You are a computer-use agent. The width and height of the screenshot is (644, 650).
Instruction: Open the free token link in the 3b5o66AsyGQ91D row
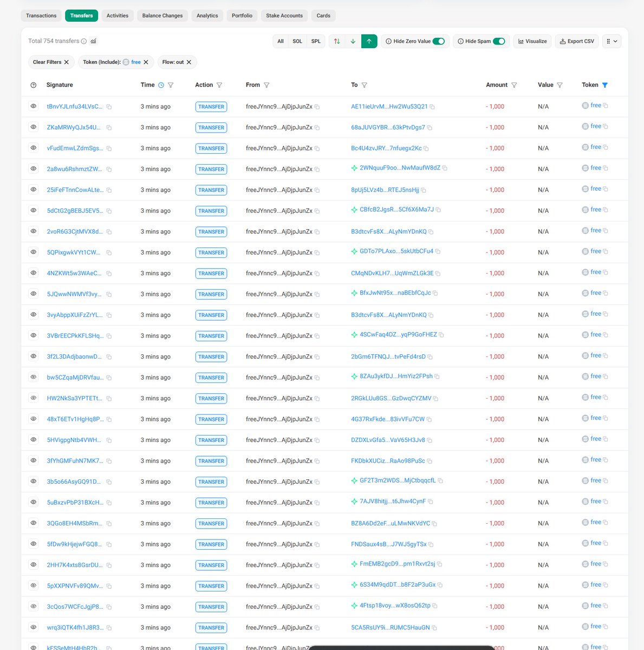point(596,480)
